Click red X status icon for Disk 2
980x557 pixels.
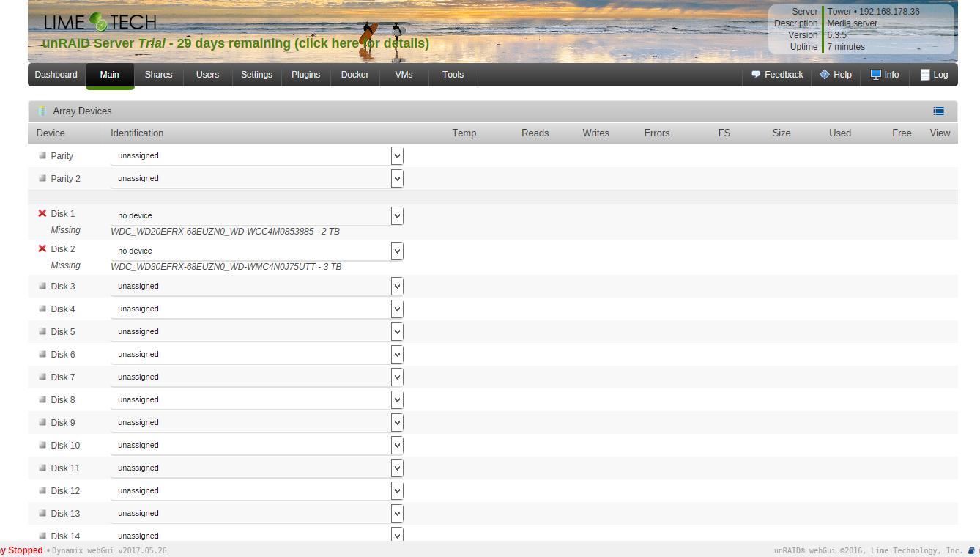(42, 248)
